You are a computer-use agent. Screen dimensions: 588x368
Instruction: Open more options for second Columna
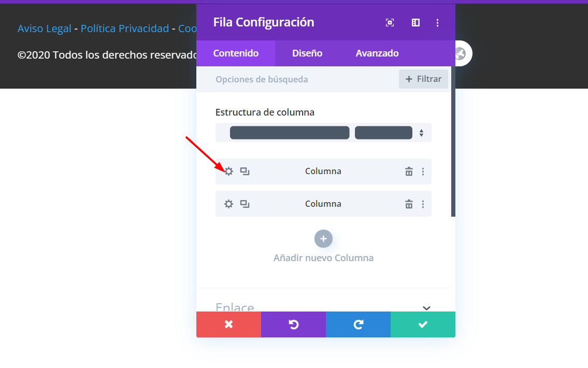click(423, 204)
